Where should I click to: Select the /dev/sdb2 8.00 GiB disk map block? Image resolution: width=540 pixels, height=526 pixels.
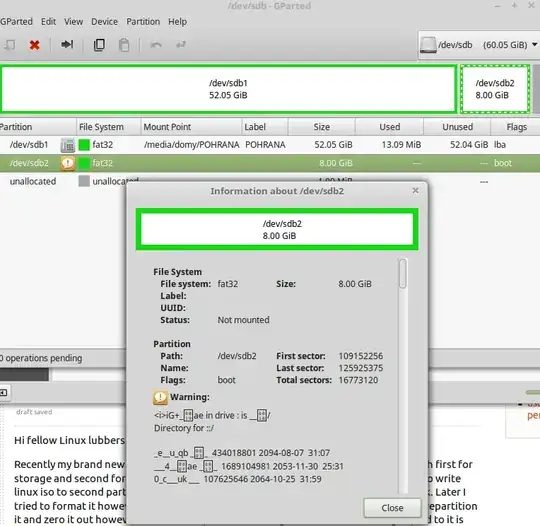[495, 89]
